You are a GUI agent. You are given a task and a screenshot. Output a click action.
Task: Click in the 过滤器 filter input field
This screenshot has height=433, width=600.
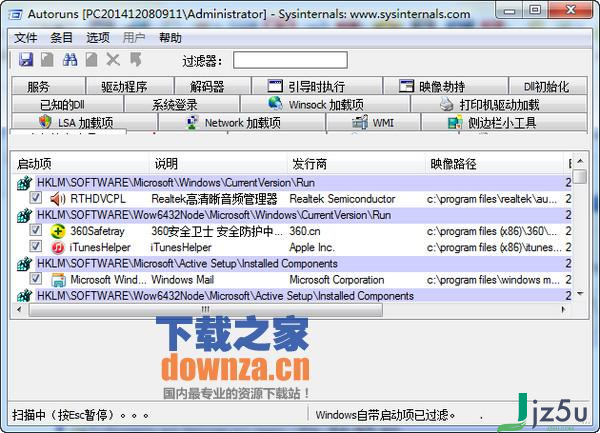(290, 60)
